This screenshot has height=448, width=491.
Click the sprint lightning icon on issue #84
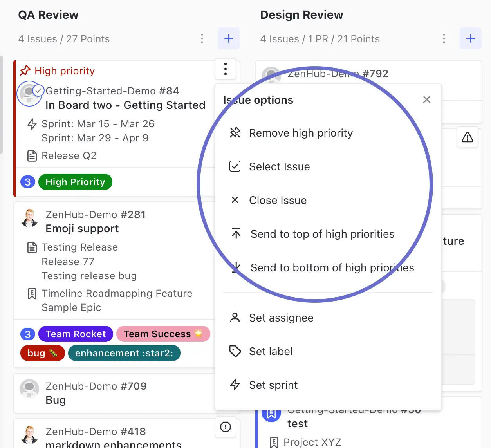(x=32, y=124)
